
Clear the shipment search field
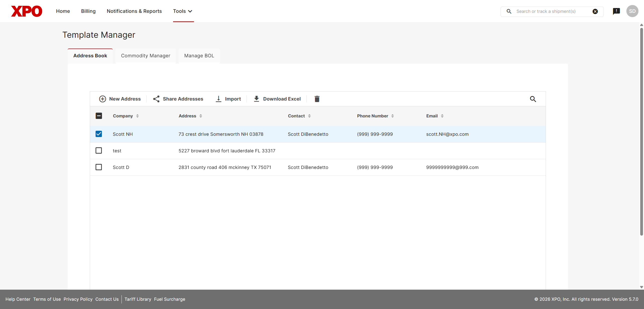(595, 11)
